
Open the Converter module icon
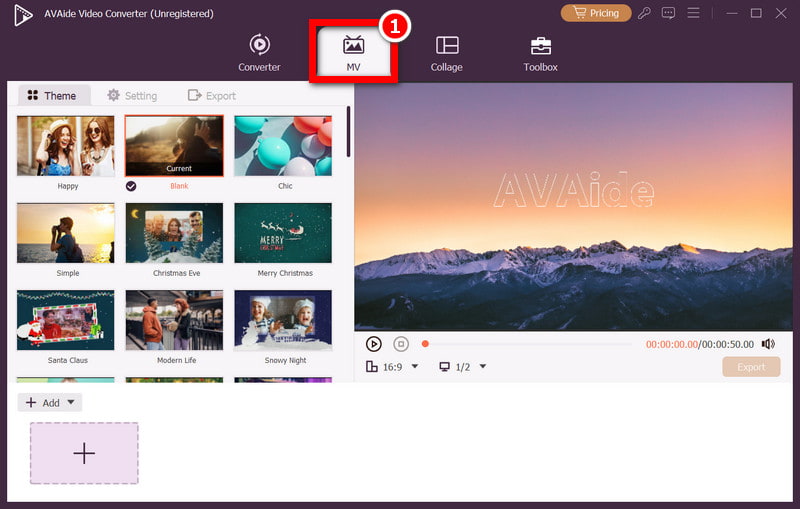click(259, 46)
